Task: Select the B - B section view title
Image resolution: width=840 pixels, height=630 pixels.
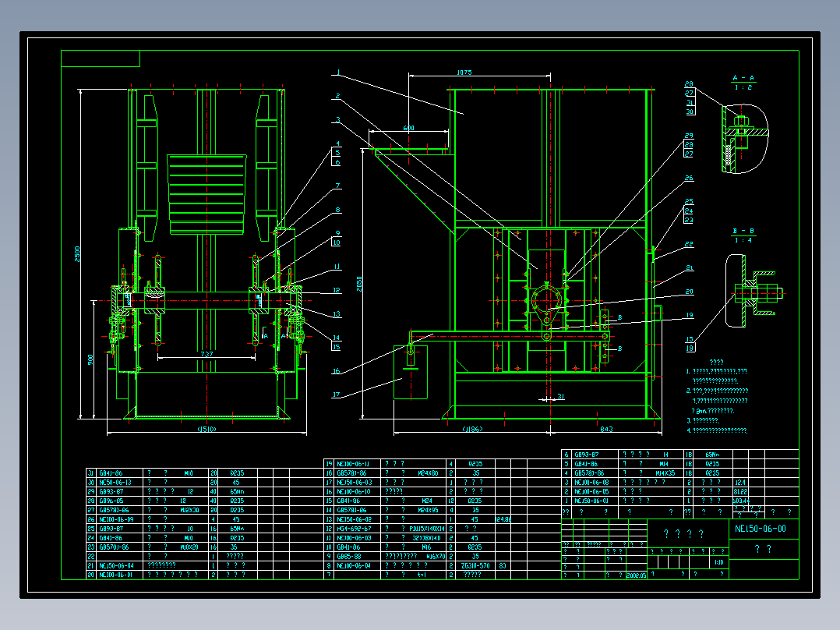Action: pyautogui.click(x=743, y=231)
